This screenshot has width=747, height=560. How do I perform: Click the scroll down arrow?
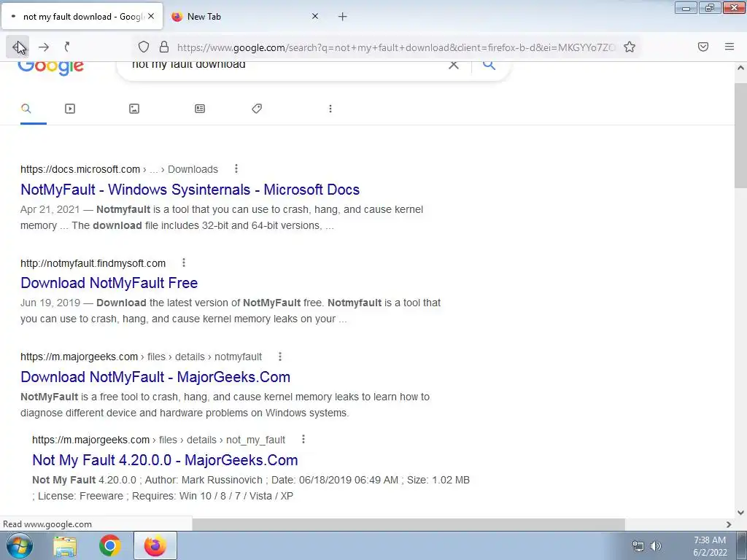pos(740,513)
